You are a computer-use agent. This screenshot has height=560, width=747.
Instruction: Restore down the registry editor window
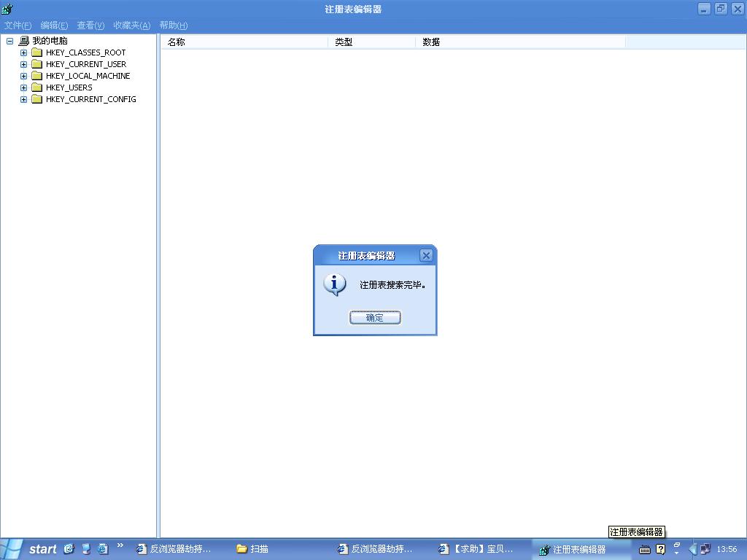click(721, 9)
